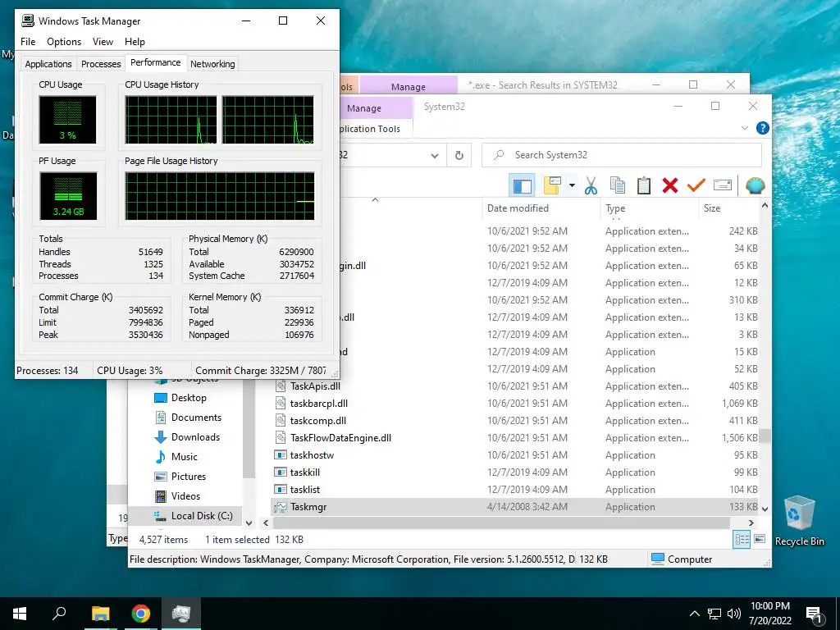The height and width of the screenshot is (630, 840).
Task: Click the Cut scissors icon
Action: point(591,185)
